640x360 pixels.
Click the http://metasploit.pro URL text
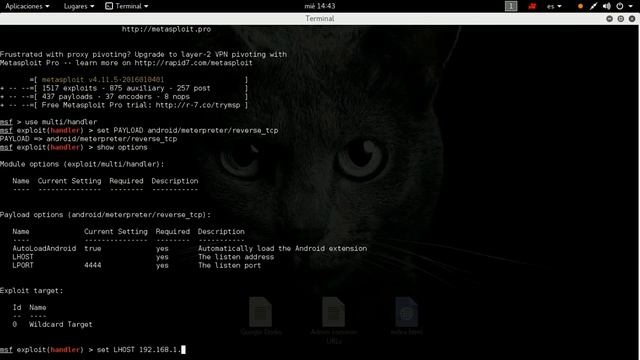coord(166,29)
